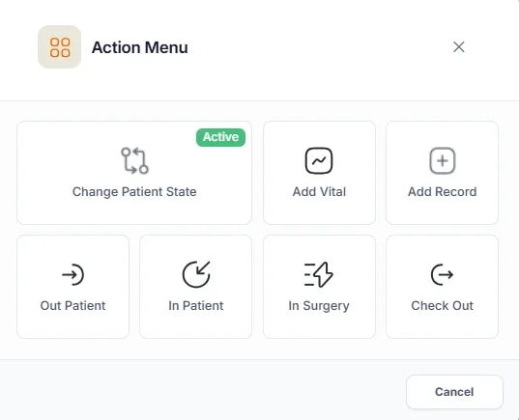
Task: Click the Action Menu title text
Action: coord(140,47)
